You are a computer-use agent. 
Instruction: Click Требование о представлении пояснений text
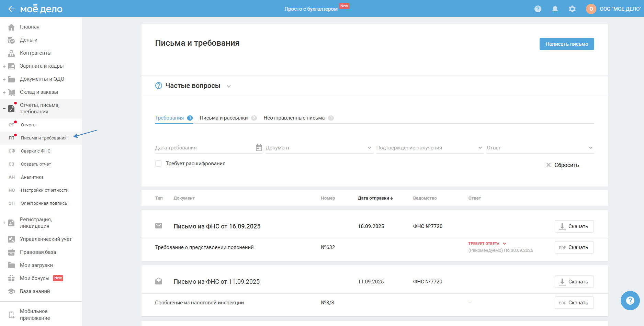click(x=204, y=247)
